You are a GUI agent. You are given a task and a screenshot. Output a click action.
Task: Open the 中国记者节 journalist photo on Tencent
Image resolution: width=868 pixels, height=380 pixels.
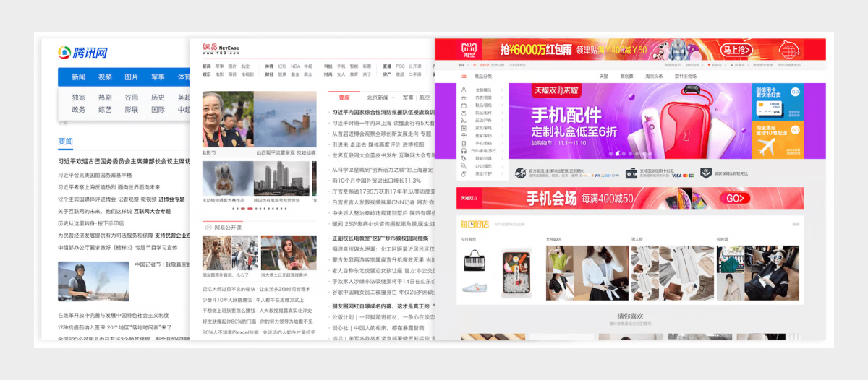tap(93, 281)
